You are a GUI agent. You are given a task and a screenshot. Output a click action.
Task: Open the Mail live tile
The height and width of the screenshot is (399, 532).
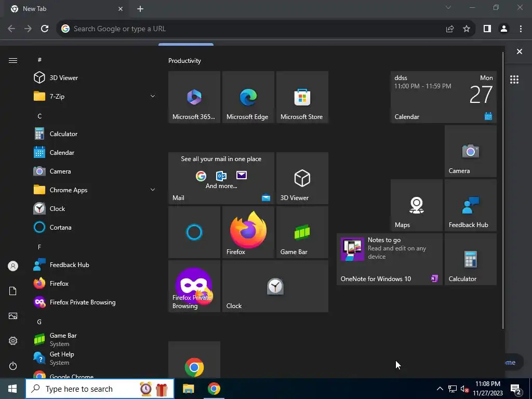click(221, 178)
